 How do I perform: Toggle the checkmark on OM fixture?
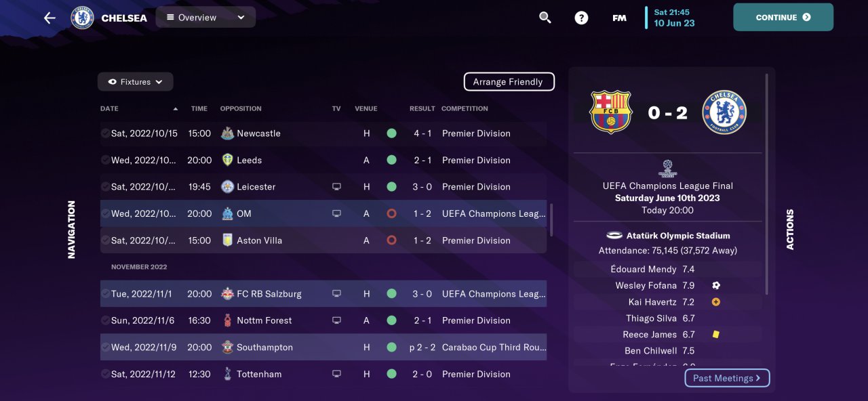click(105, 213)
